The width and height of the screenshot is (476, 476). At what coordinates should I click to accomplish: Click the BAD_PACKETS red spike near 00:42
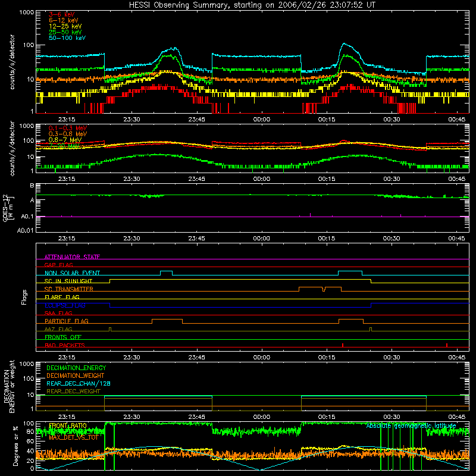point(447,345)
